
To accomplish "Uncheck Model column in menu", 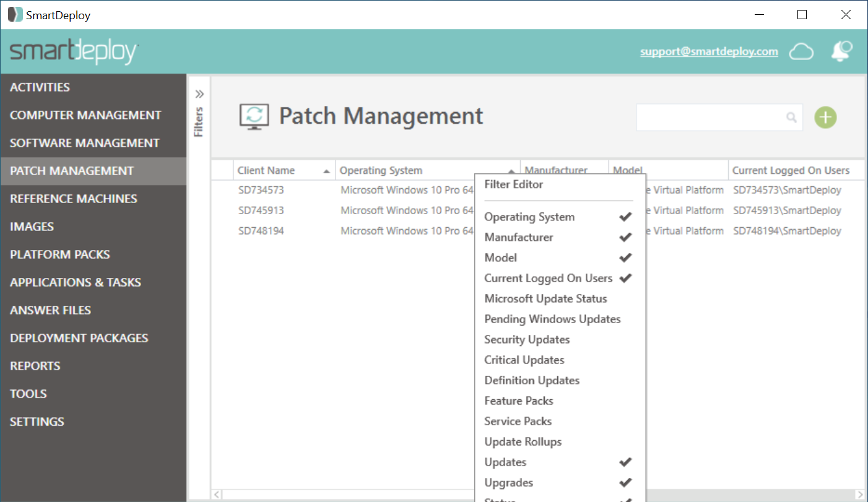I will click(x=560, y=257).
